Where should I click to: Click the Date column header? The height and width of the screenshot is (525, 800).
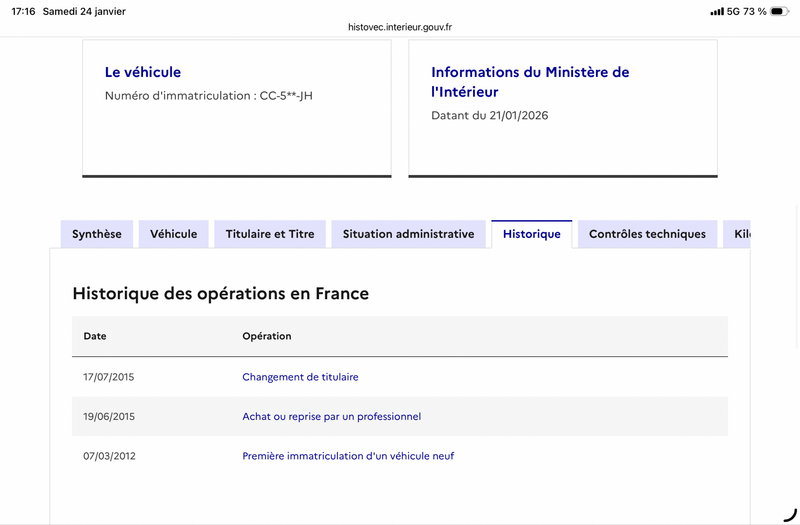(x=95, y=336)
